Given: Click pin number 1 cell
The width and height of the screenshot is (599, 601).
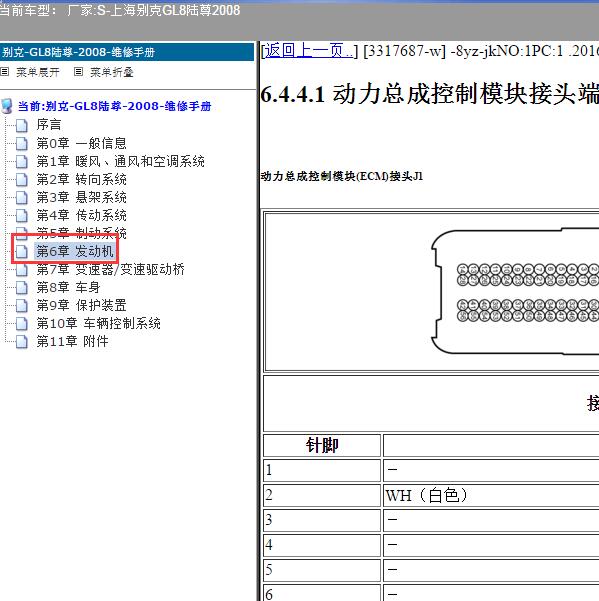Looking at the screenshot, I should coord(322,470).
